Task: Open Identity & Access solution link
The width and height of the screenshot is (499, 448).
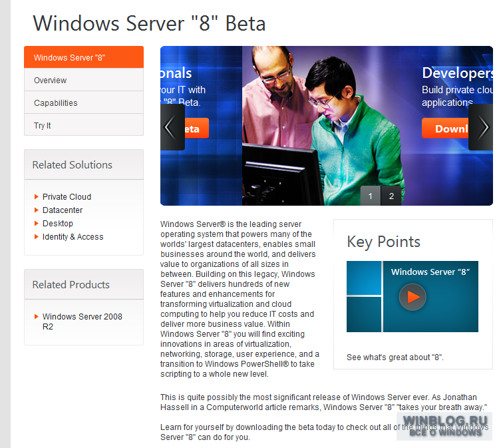Action: click(x=73, y=237)
